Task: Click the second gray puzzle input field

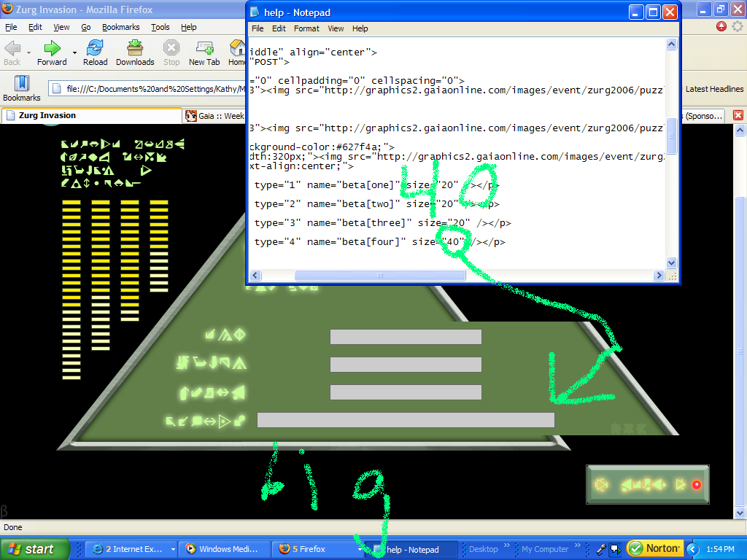Action: (x=406, y=365)
